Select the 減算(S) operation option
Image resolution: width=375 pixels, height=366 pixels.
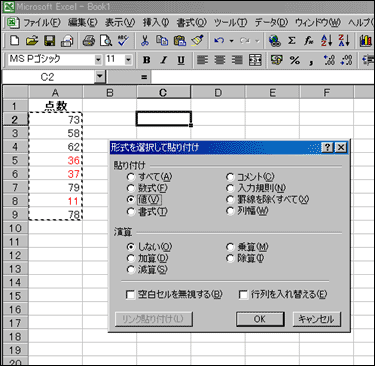[131, 270]
